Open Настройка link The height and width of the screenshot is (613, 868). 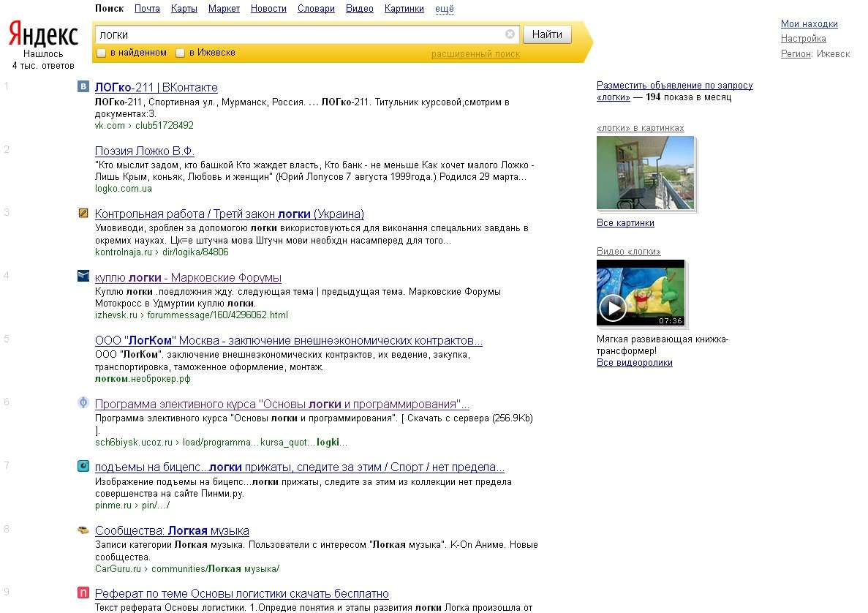point(803,39)
